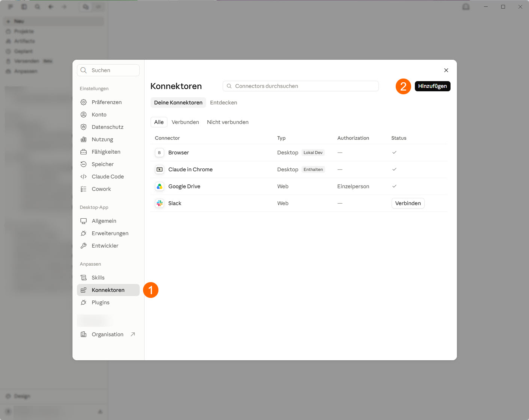Image resolution: width=529 pixels, height=420 pixels.
Task: Select the Plugins plug icon
Action: click(84, 302)
